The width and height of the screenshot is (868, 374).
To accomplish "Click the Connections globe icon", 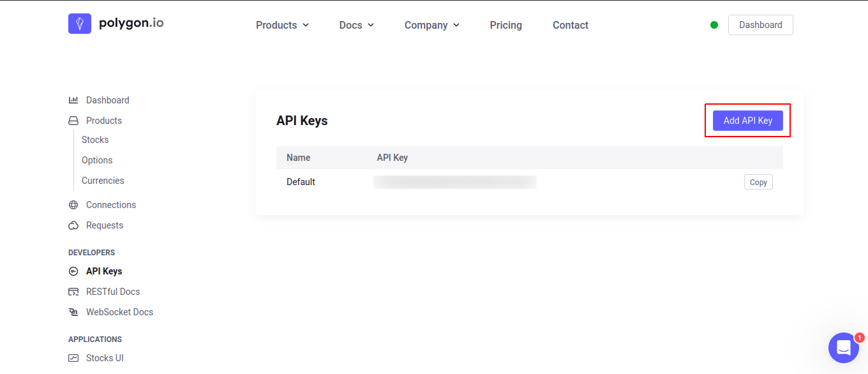I will coord(73,205).
